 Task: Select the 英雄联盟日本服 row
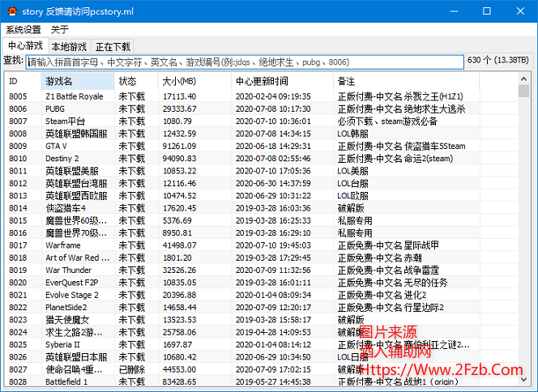pos(262,357)
